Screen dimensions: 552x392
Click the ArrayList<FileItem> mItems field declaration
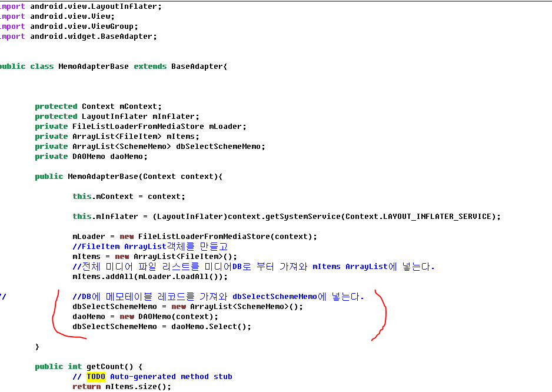[x=117, y=137]
